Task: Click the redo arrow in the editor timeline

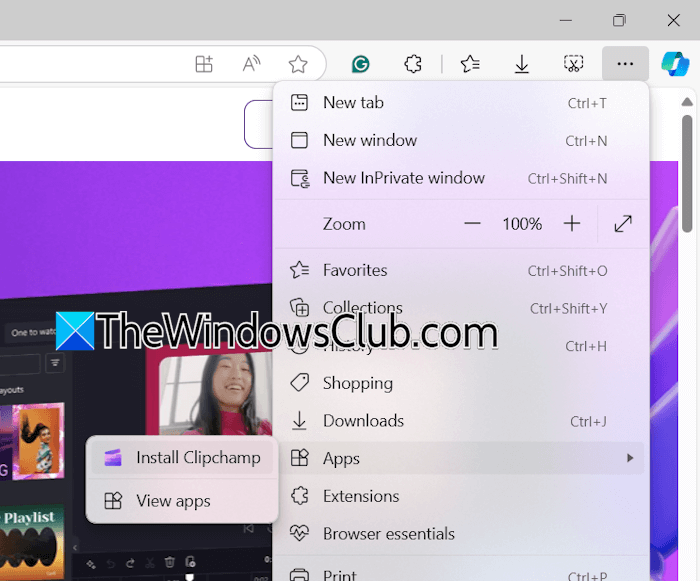Action: [x=130, y=563]
